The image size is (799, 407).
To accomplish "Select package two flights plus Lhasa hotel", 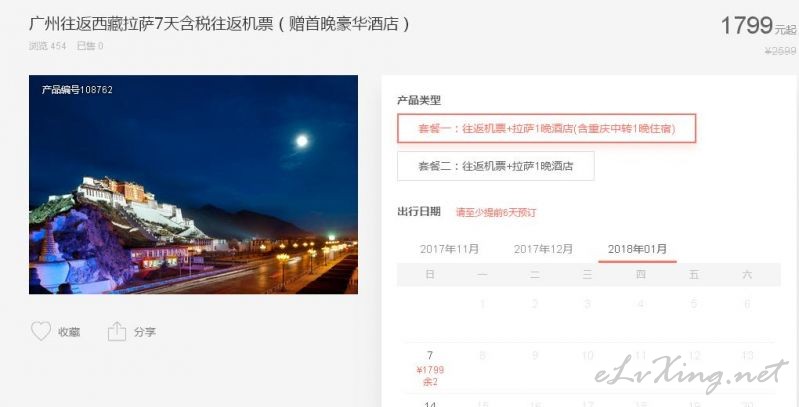I will click(x=495, y=166).
